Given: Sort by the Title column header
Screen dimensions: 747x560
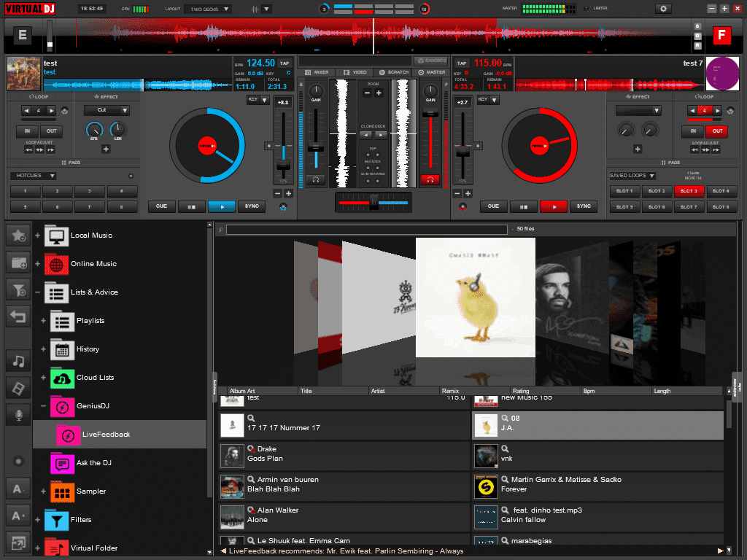Looking at the screenshot, I should (333, 391).
